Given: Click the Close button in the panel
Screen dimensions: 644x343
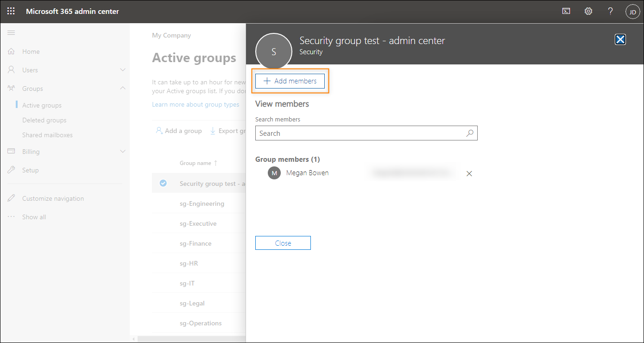Looking at the screenshot, I should pos(283,242).
